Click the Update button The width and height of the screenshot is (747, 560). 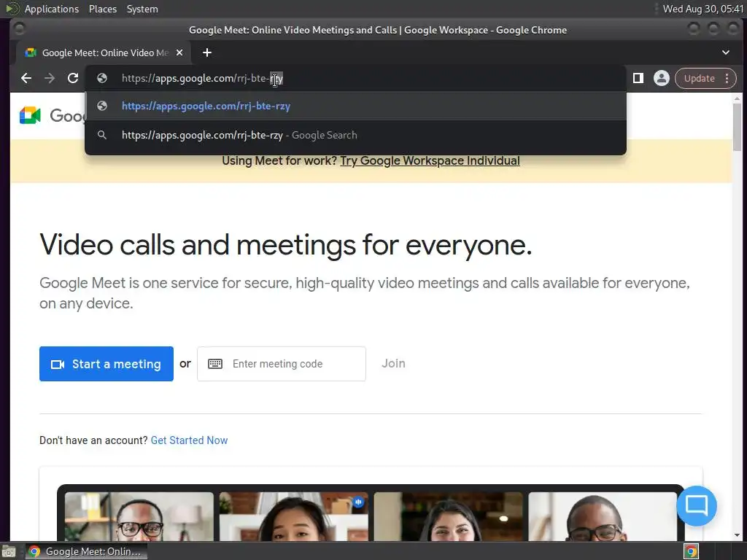click(x=700, y=78)
